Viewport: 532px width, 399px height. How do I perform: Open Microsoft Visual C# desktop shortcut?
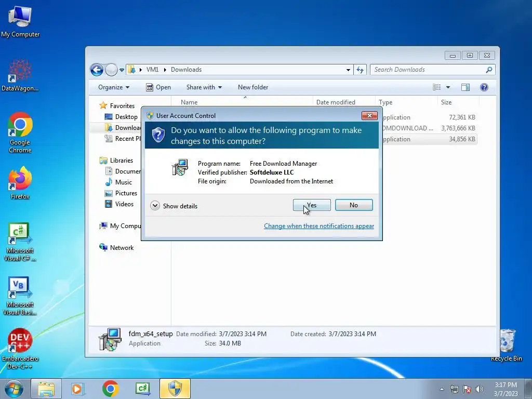(x=20, y=242)
